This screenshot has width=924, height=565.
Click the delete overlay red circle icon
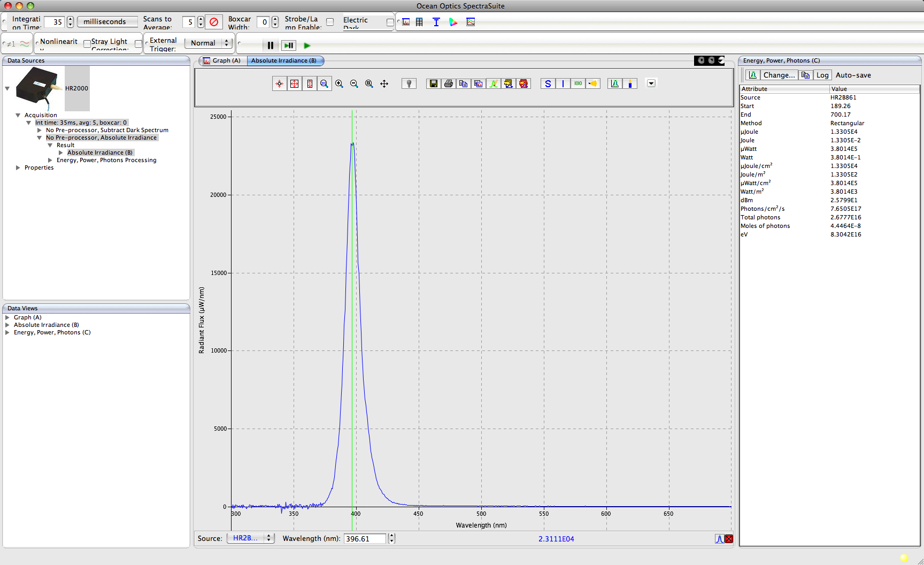523,83
